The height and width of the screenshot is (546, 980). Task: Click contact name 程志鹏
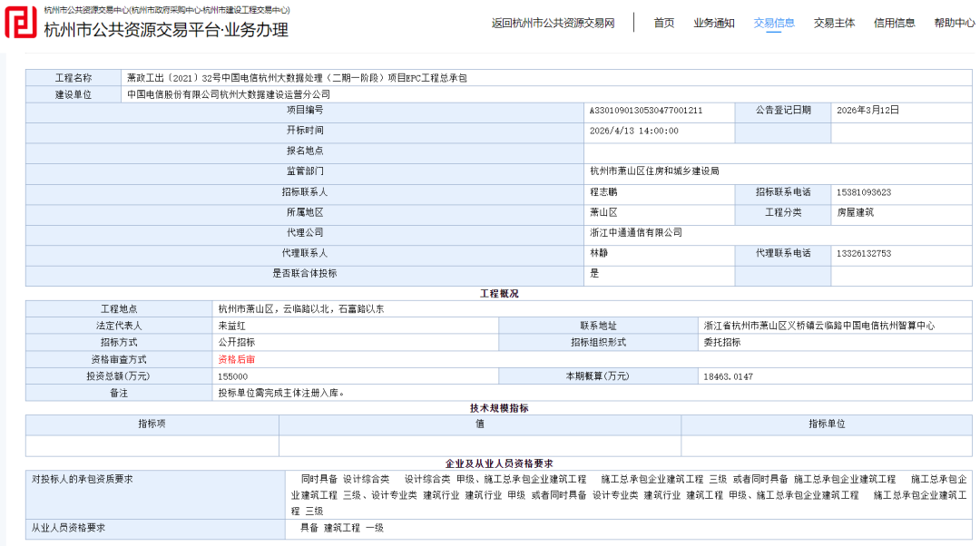[603, 191]
